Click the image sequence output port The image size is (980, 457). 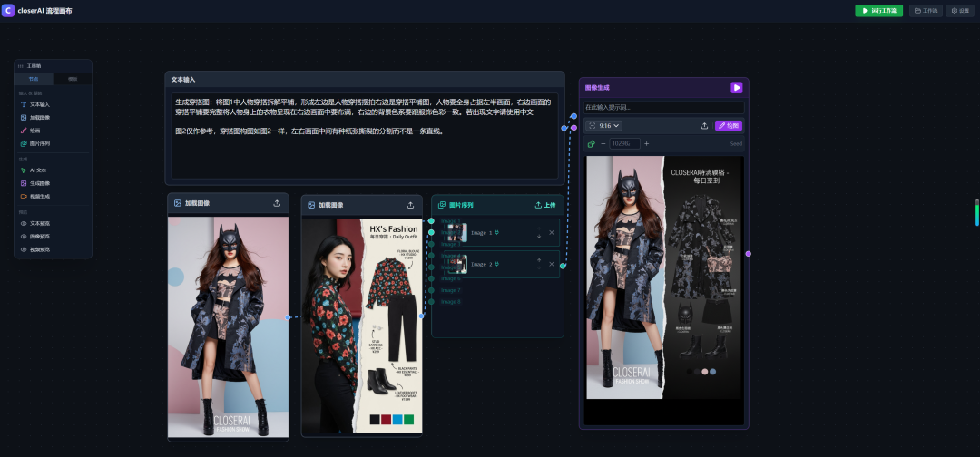click(x=563, y=266)
